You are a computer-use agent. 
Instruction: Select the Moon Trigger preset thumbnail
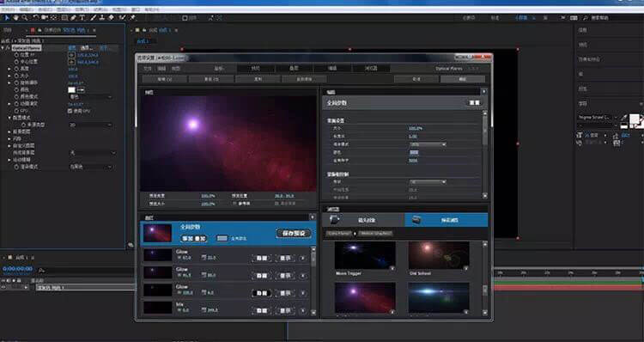pos(365,256)
